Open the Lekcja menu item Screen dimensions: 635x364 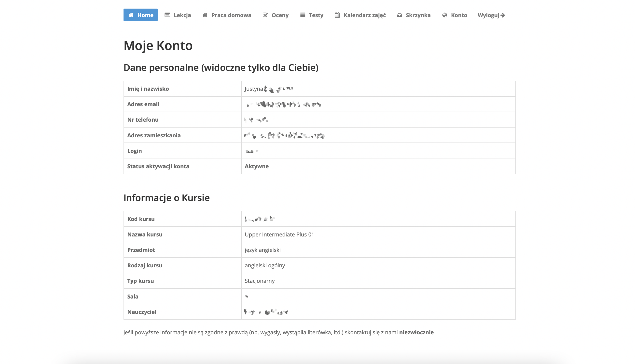pyautogui.click(x=182, y=15)
